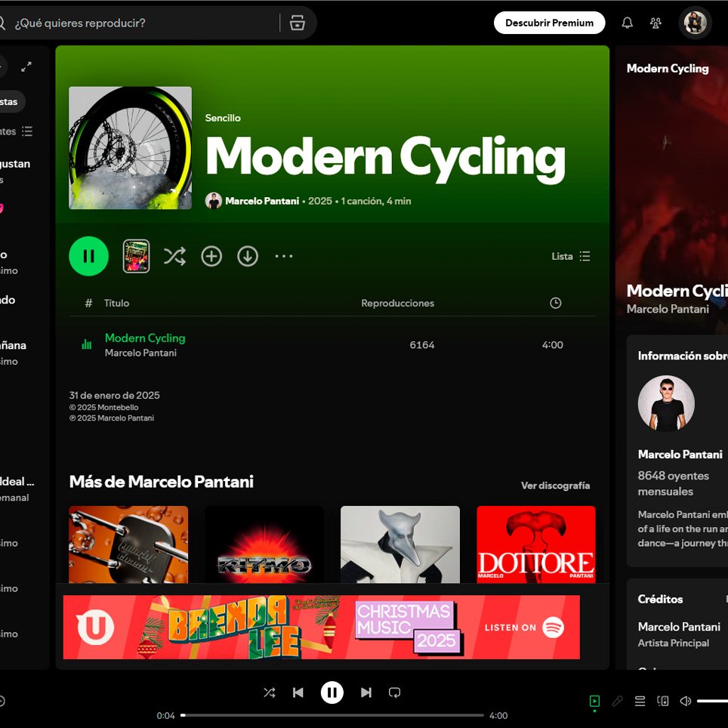Pause playback with the large green button

[x=88, y=256]
